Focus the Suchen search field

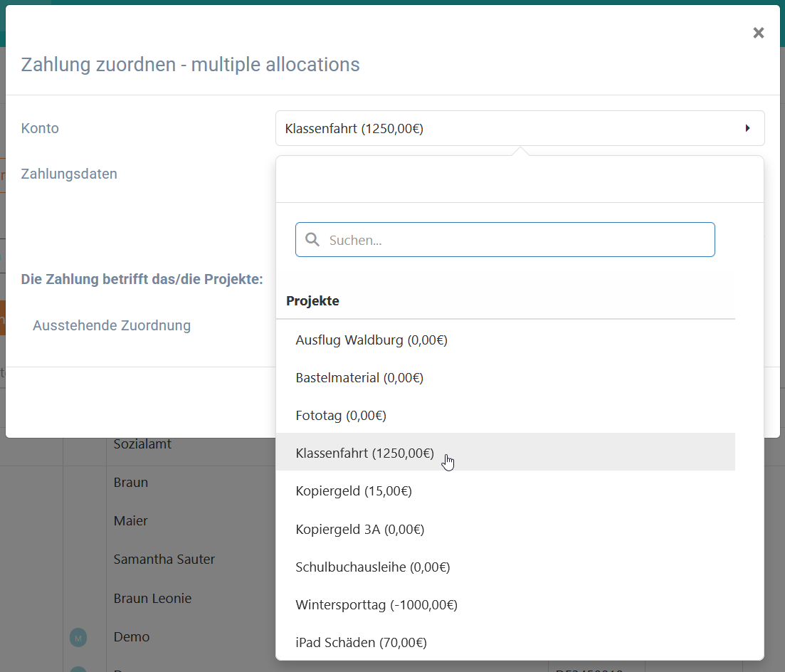pos(505,240)
